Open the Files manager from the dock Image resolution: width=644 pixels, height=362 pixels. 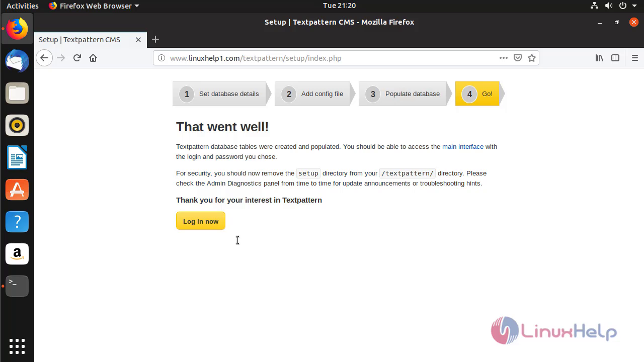click(x=17, y=93)
